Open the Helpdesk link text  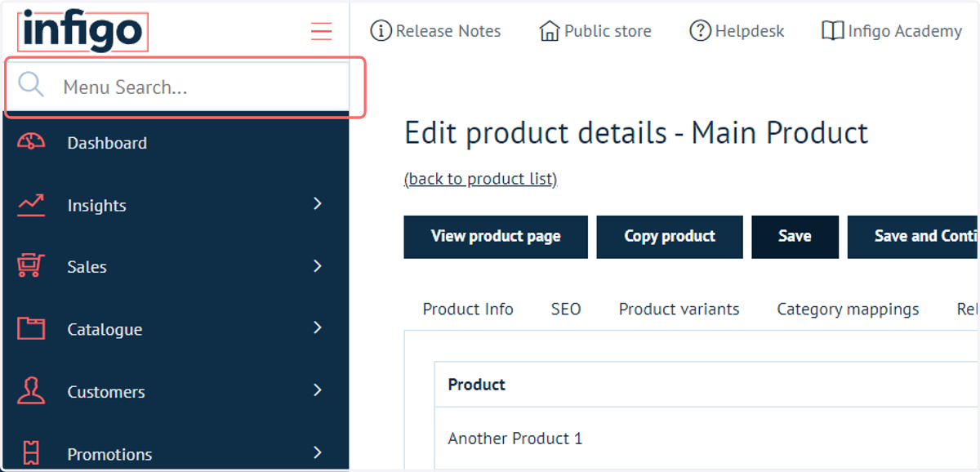[750, 32]
